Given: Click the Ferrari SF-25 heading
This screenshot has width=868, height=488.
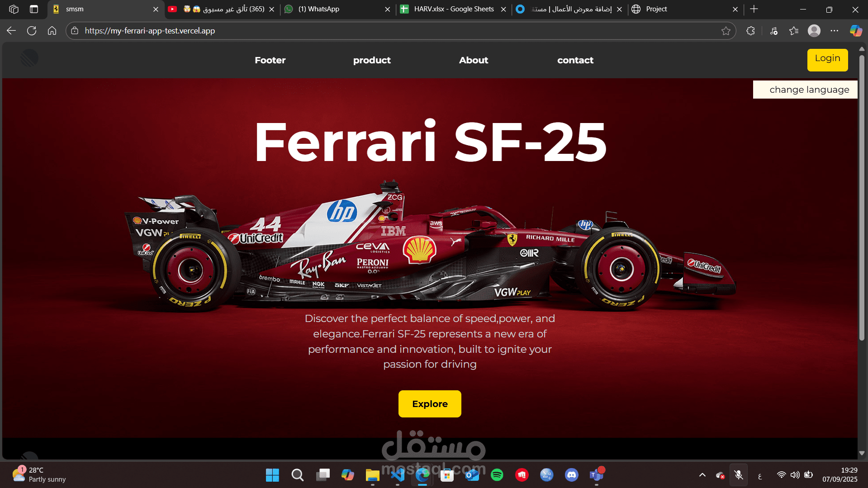Looking at the screenshot, I should coord(430,142).
